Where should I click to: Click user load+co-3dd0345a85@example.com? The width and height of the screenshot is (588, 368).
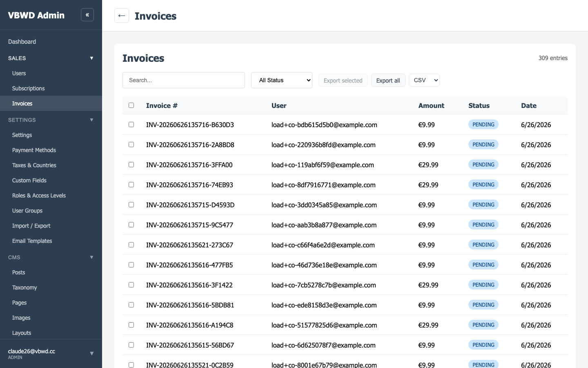tap(324, 205)
